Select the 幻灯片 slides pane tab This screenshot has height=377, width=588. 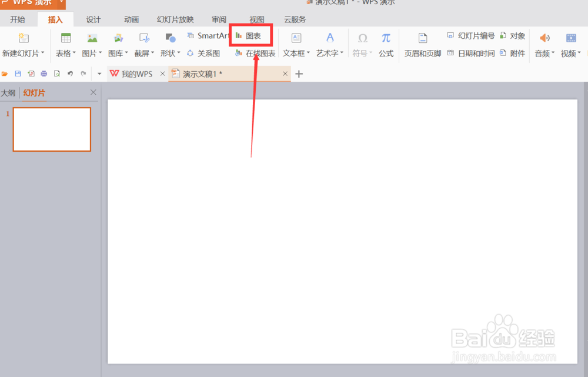pyautogui.click(x=34, y=93)
